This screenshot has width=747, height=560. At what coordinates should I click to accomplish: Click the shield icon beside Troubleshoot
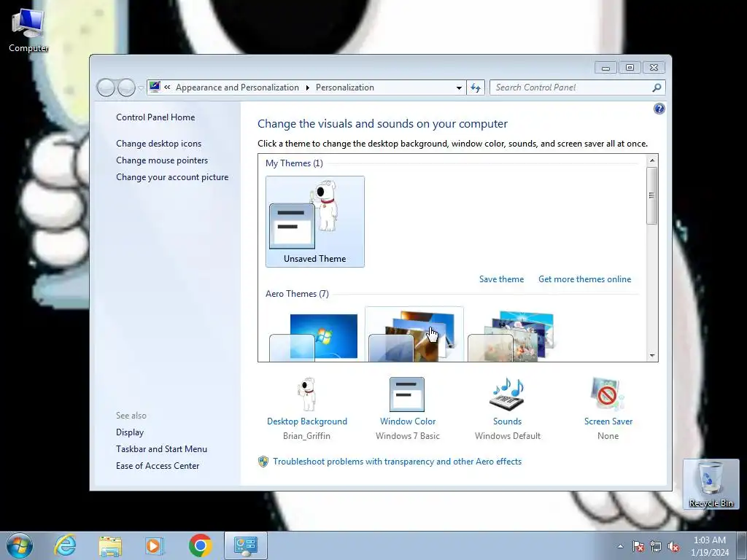[x=263, y=462]
